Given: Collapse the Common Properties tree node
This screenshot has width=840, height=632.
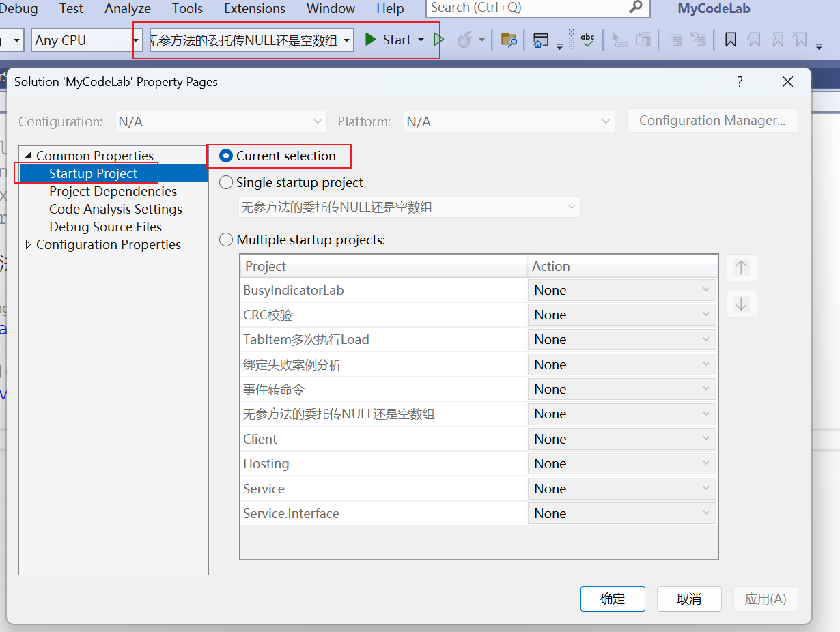Looking at the screenshot, I should click(x=28, y=156).
